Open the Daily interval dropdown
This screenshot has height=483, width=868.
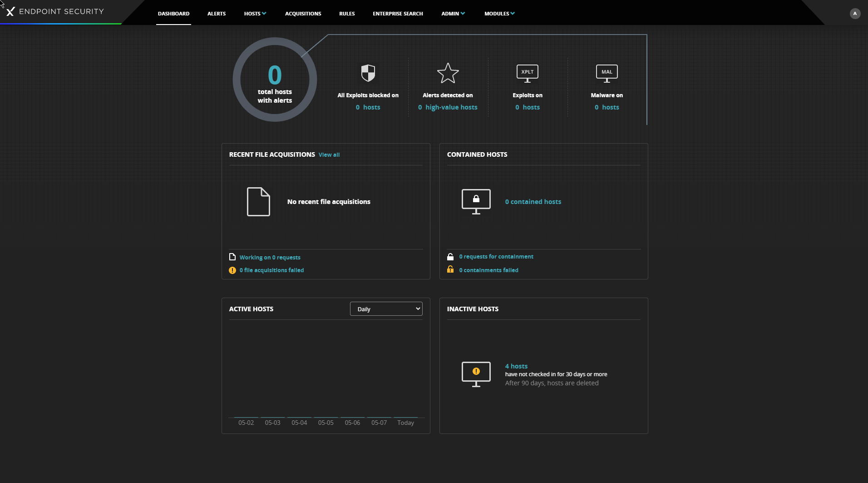[386, 309]
